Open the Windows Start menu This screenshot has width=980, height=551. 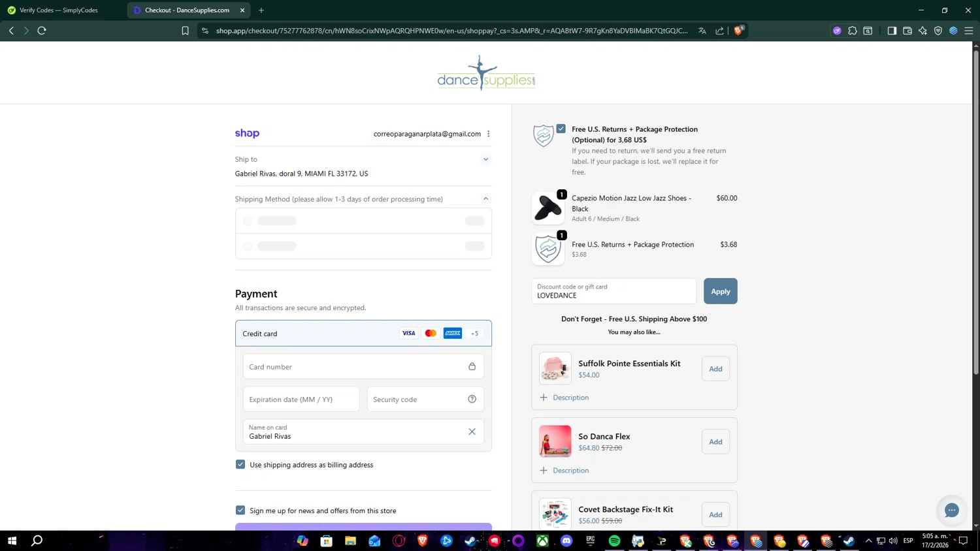click(x=12, y=541)
